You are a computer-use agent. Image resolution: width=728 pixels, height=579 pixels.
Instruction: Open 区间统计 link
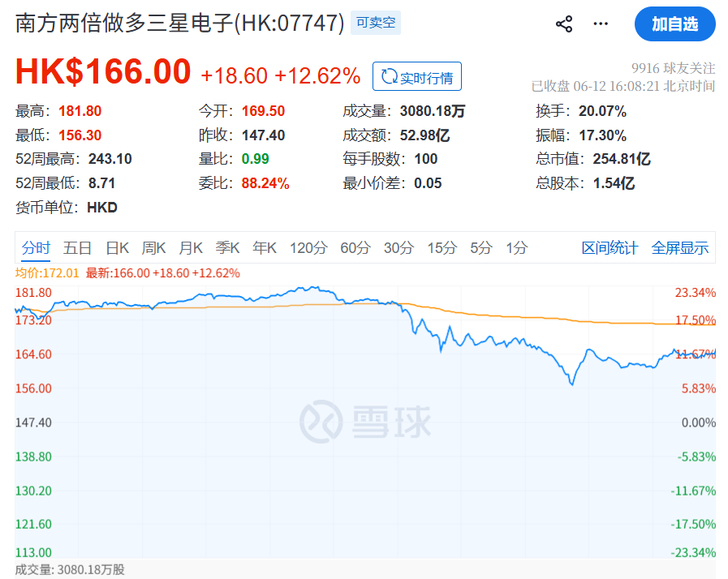point(610,248)
